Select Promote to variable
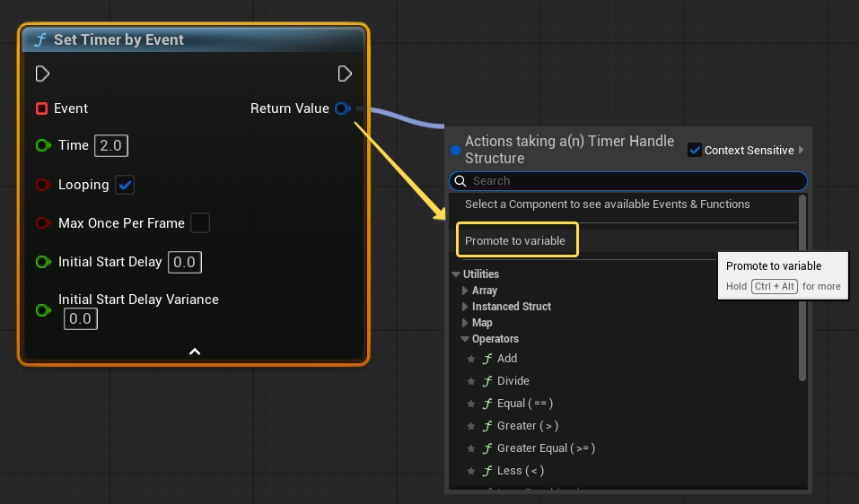This screenshot has width=859, height=504. tap(516, 241)
